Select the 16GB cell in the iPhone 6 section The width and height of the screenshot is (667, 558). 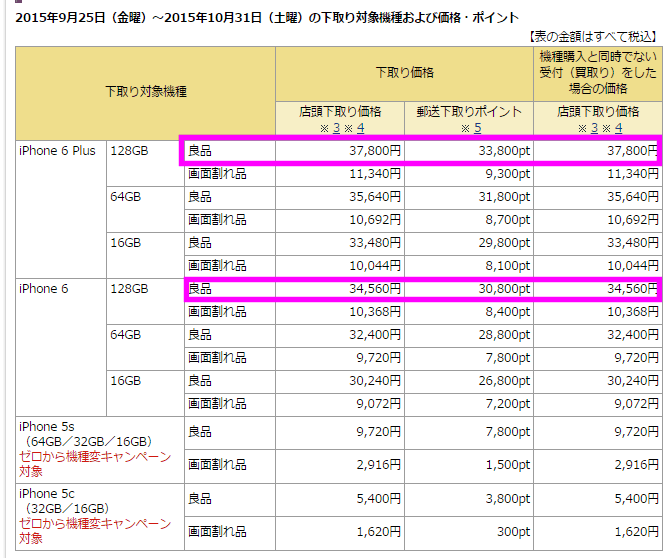tap(126, 381)
